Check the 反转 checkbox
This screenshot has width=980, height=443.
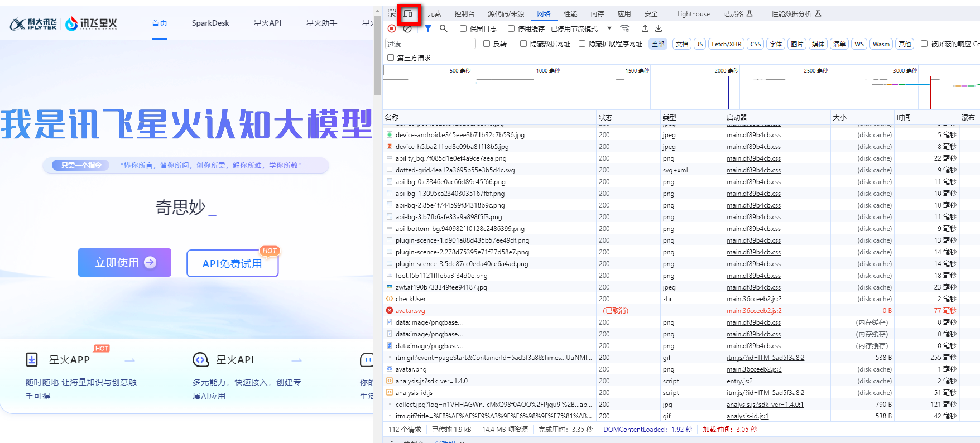[x=487, y=44]
